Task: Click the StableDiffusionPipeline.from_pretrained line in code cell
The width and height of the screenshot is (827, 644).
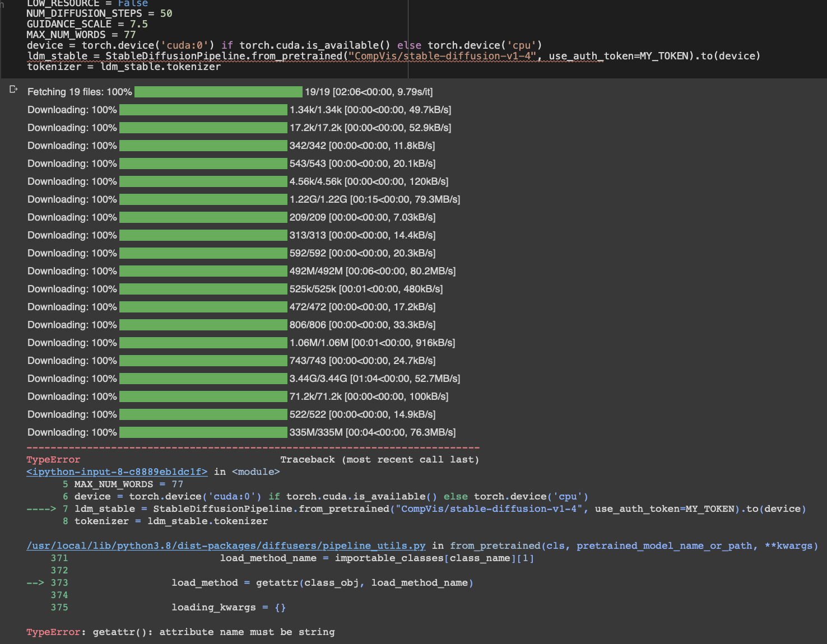Action: point(393,56)
